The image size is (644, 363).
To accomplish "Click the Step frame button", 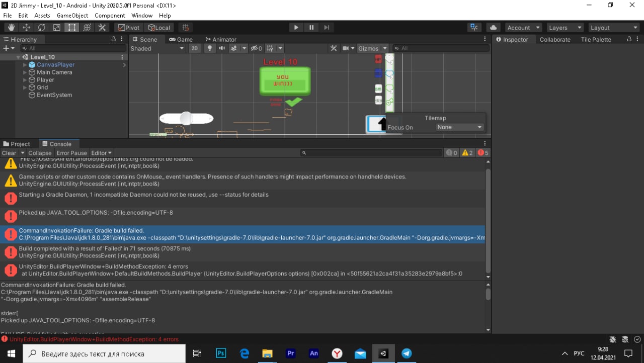I will click(x=327, y=28).
